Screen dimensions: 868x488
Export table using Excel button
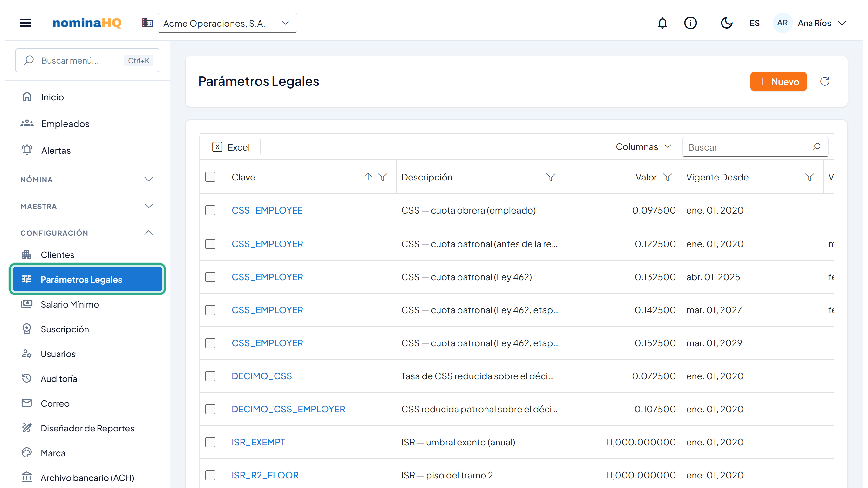point(231,147)
